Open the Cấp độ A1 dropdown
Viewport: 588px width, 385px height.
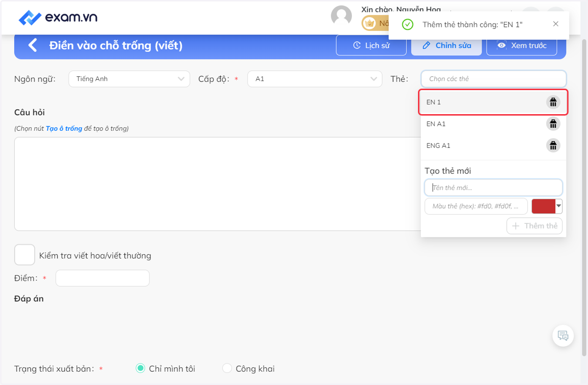[x=315, y=79]
